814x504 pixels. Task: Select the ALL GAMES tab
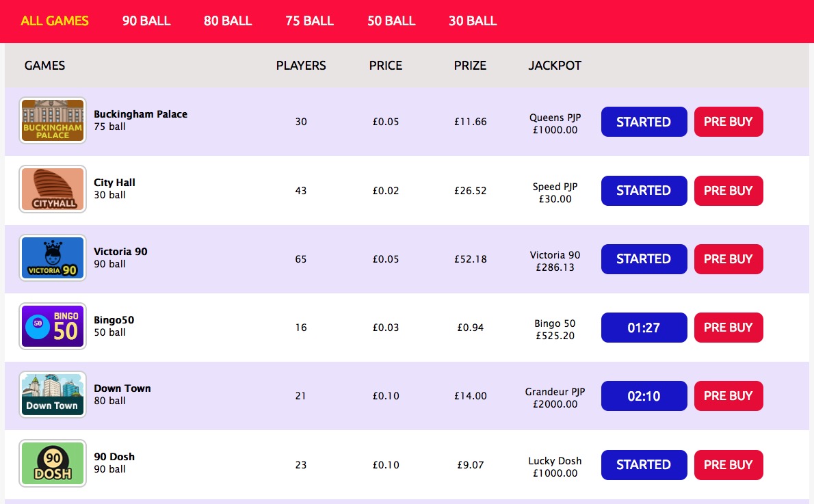point(55,21)
